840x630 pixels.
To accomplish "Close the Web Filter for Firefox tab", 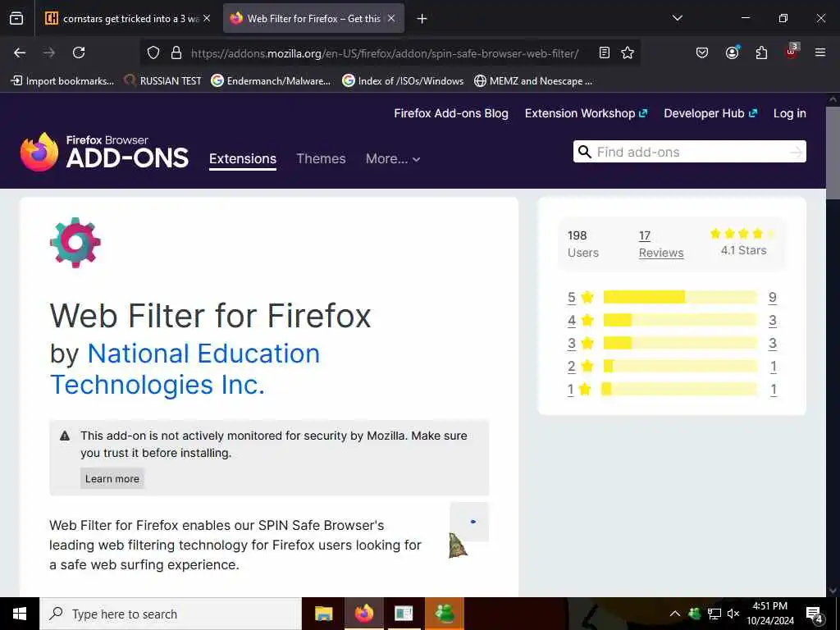I will pos(391,18).
